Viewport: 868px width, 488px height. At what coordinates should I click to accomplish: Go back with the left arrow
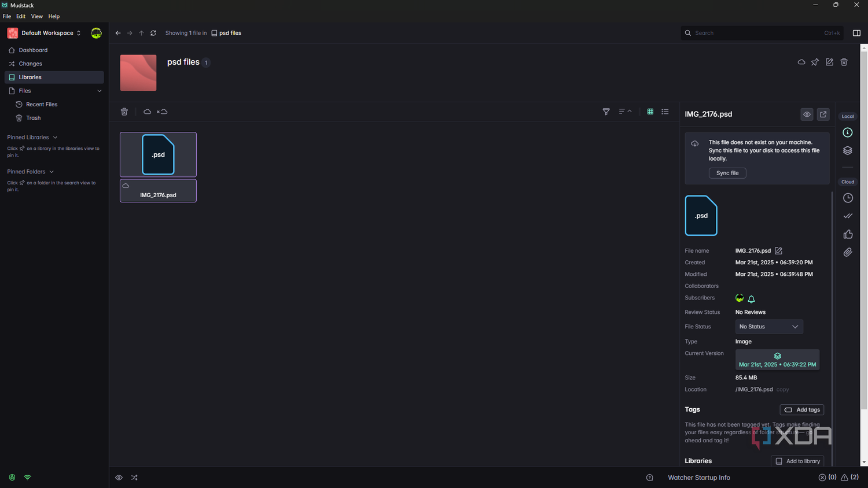click(x=118, y=33)
